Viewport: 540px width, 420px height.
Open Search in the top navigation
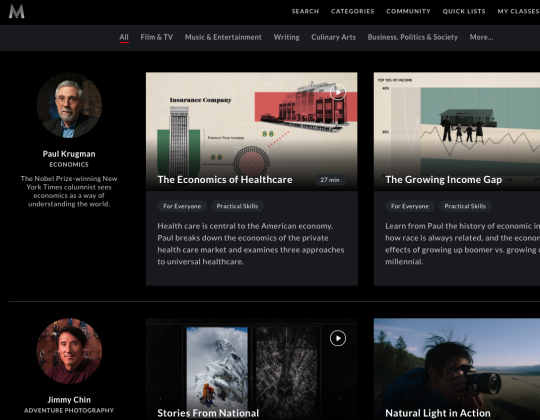[305, 11]
